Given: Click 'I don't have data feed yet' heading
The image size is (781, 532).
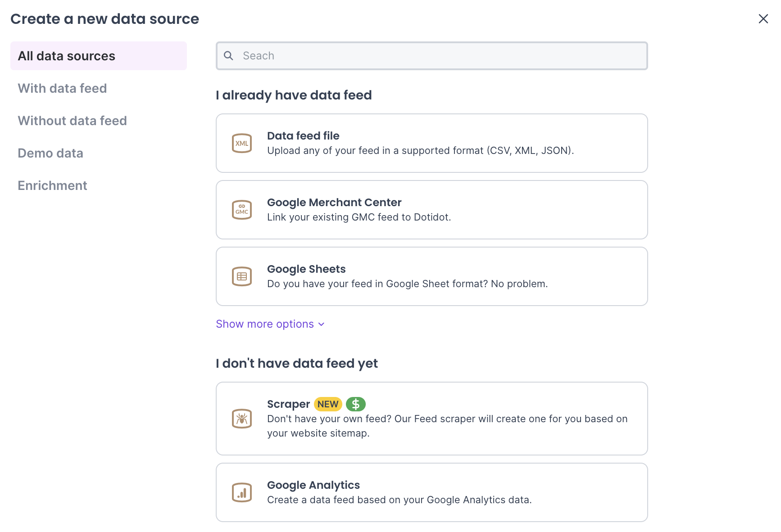Looking at the screenshot, I should (297, 363).
